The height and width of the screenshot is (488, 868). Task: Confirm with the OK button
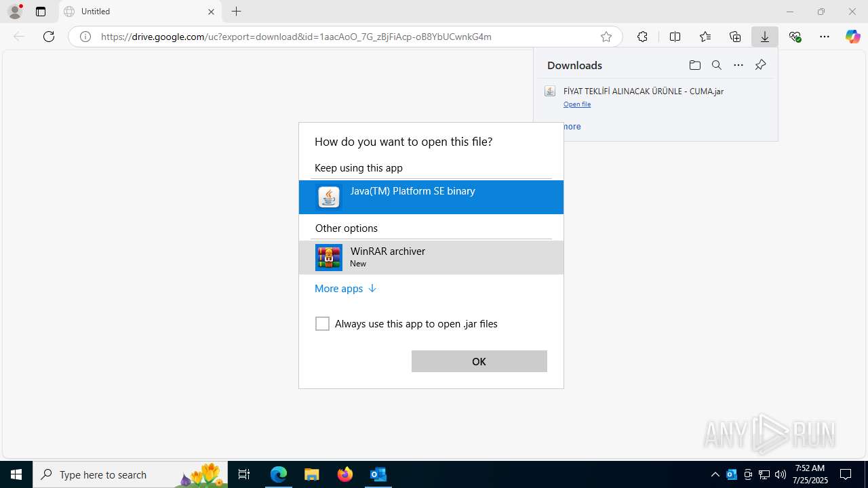[x=479, y=361]
